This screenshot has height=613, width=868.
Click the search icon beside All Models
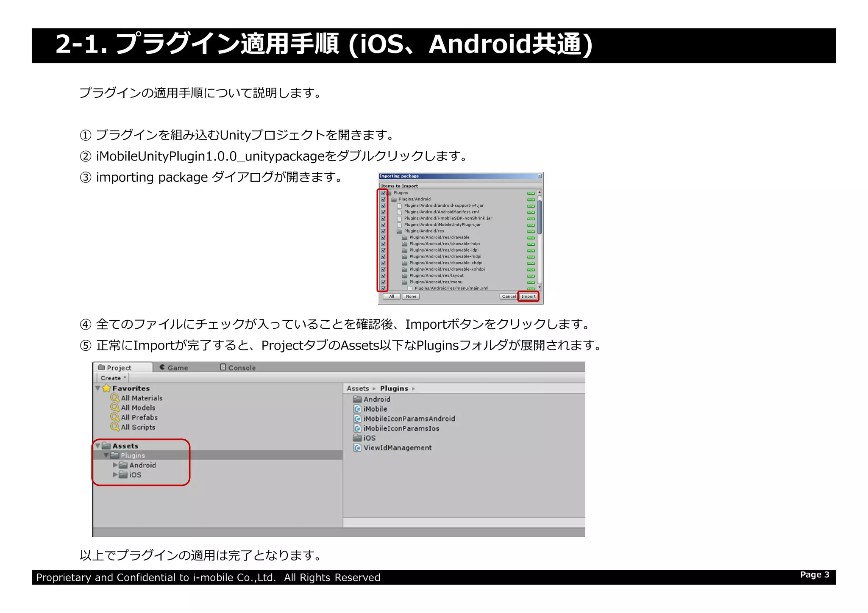[x=115, y=408]
